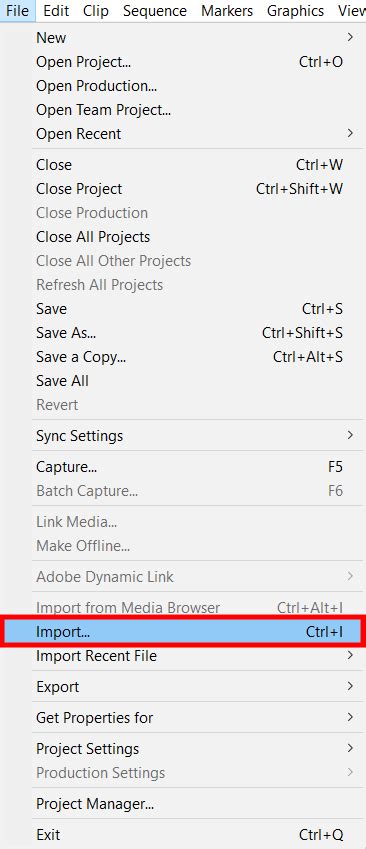Expand the New submenu
Viewport: 366px width, 849px height.
(194, 38)
